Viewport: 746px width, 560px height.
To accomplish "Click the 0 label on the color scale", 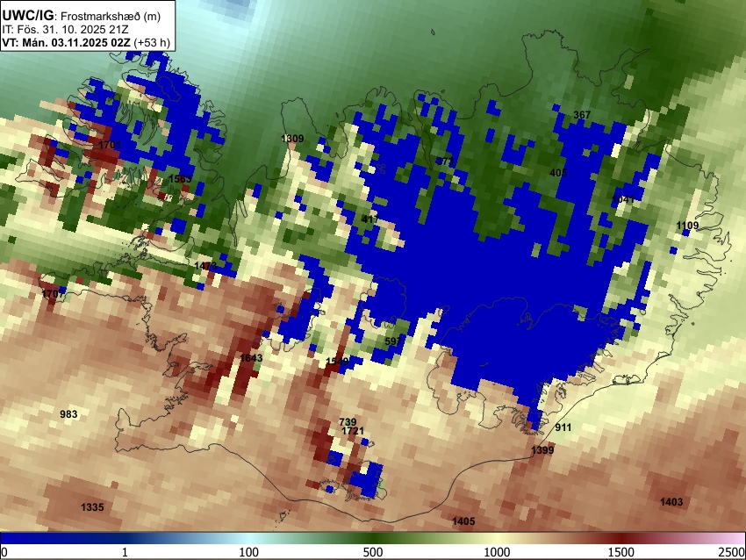I will coord(4,552).
